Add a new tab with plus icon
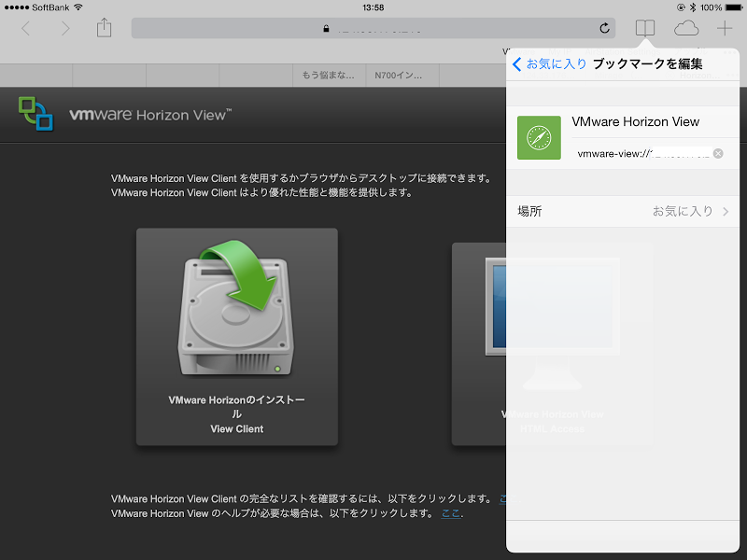This screenshot has width=747, height=560. coord(725,28)
